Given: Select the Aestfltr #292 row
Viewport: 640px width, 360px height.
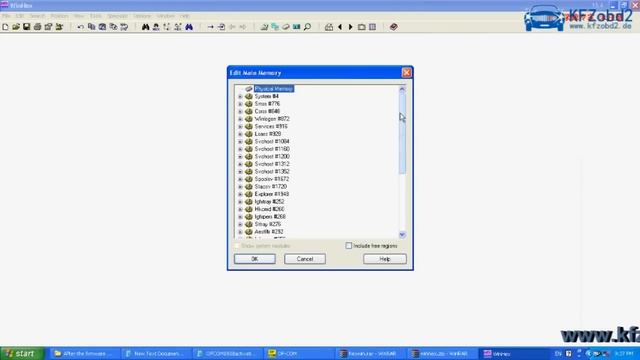Looking at the screenshot, I should [269, 232].
